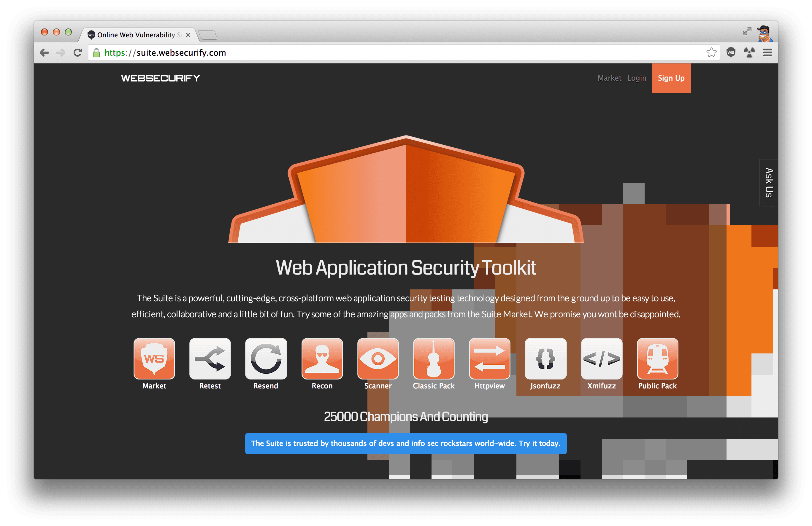
Task: Go to the Login link
Action: click(x=637, y=78)
